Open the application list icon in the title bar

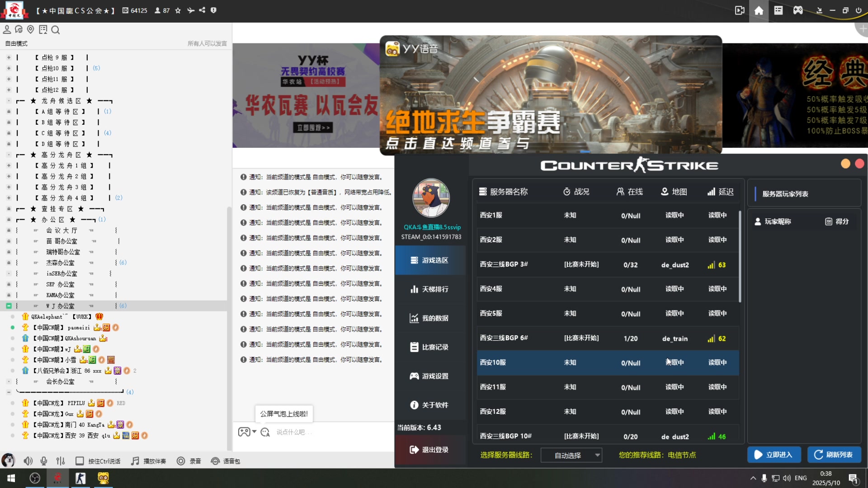coord(778,10)
